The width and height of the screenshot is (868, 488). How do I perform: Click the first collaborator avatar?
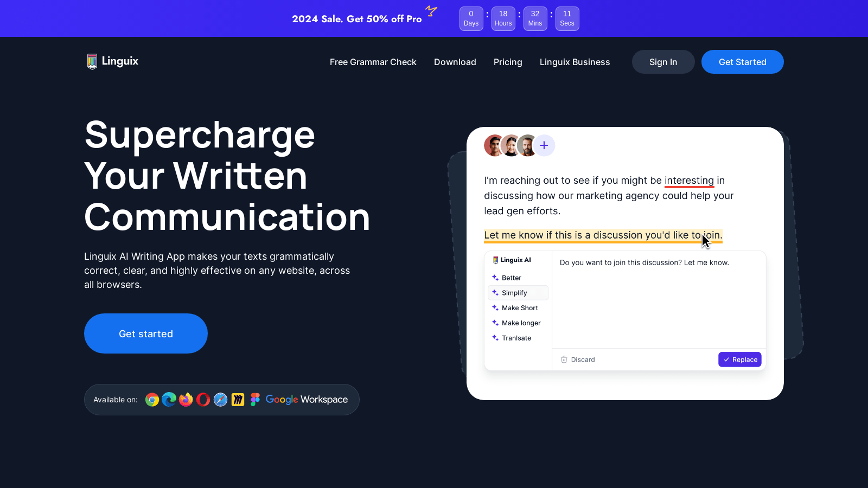(x=494, y=145)
